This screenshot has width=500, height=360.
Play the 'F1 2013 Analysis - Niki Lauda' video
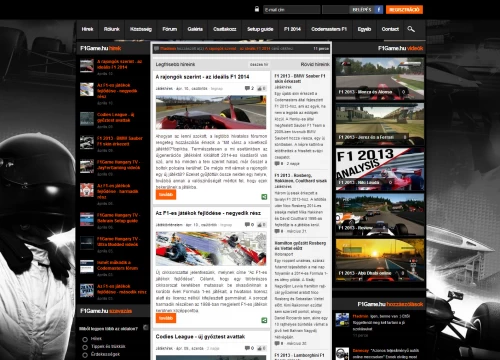coord(380,169)
